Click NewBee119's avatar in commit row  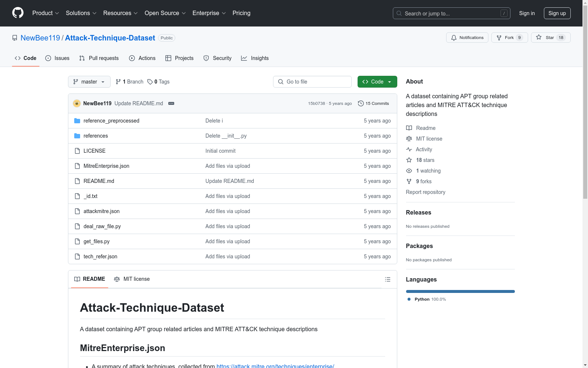[77, 103]
